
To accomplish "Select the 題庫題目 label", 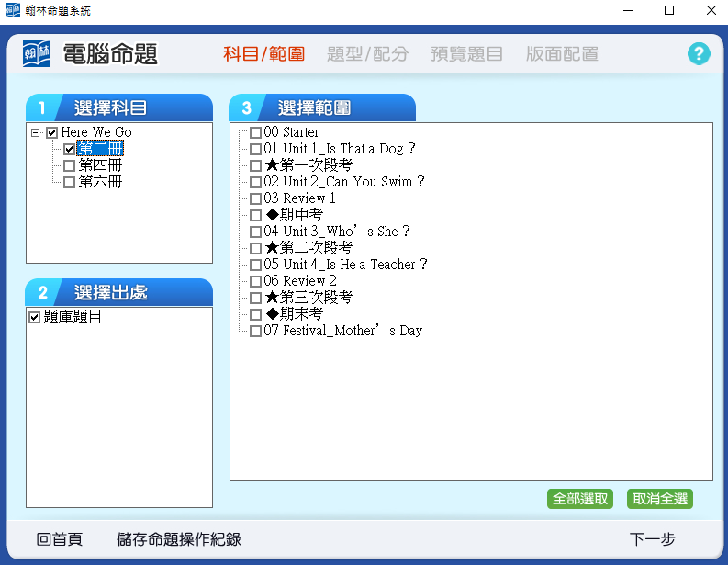I will click(73, 317).
